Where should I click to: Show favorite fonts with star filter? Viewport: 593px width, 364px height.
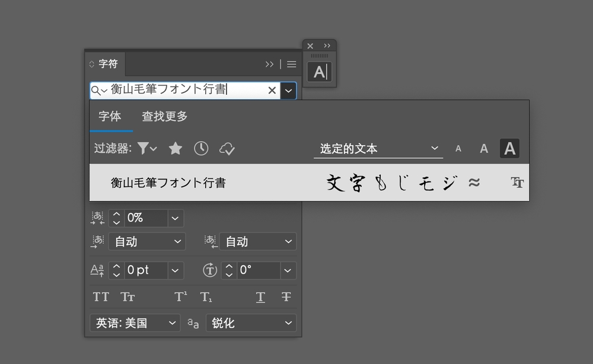pos(175,148)
